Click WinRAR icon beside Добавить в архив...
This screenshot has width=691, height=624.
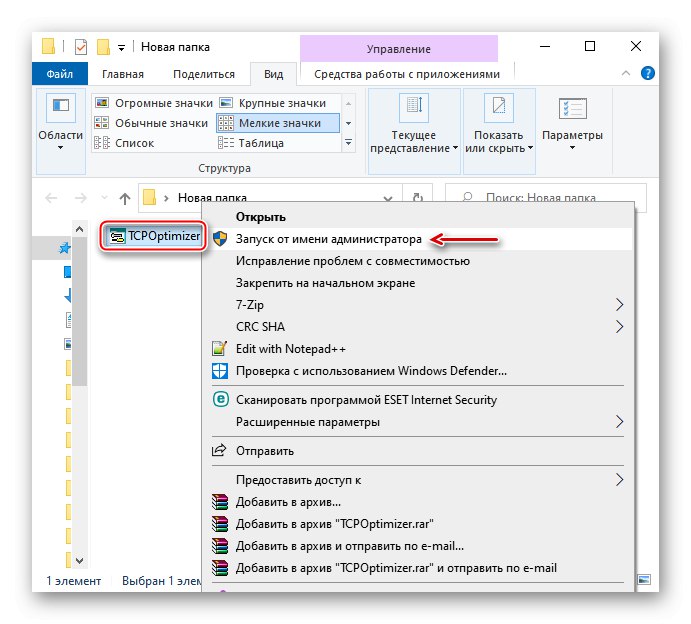click(x=219, y=501)
